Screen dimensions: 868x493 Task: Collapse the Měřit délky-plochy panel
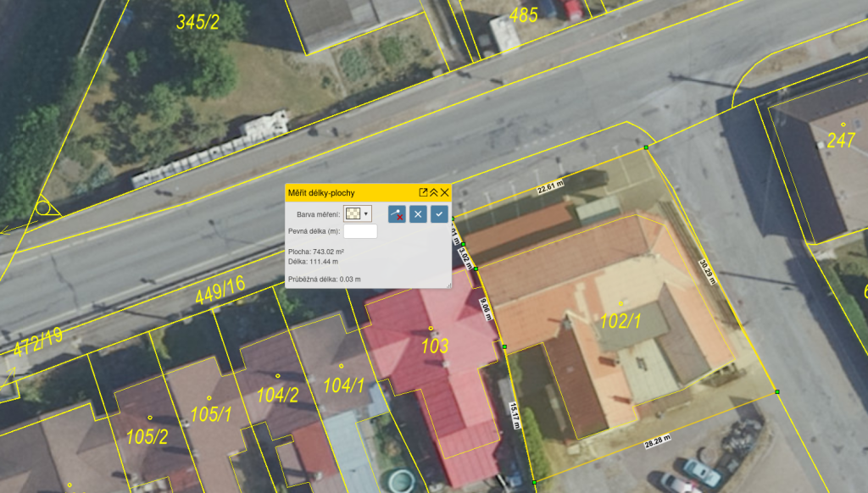433,192
